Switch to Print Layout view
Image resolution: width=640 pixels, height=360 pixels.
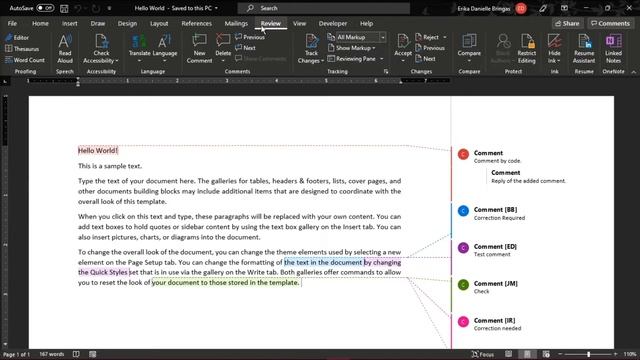(527, 354)
